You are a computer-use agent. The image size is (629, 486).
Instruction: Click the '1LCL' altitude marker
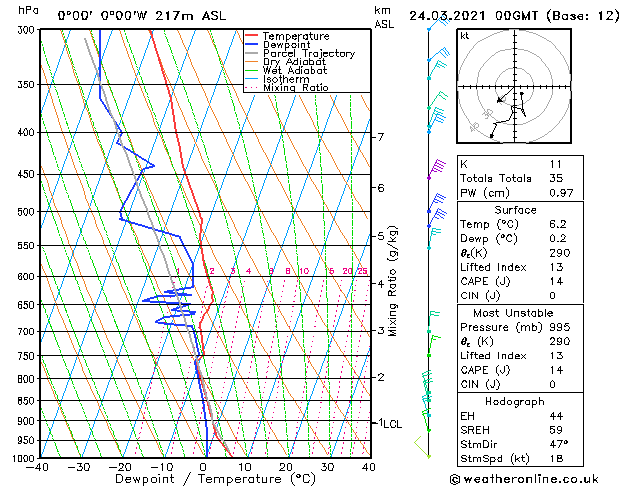click(390, 424)
